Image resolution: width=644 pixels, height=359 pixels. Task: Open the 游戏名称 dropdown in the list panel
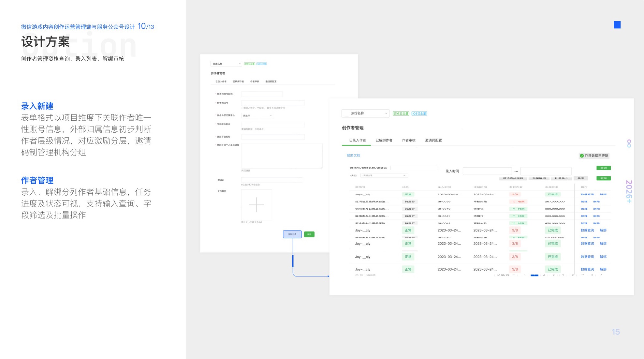click(x=365, y=113)
